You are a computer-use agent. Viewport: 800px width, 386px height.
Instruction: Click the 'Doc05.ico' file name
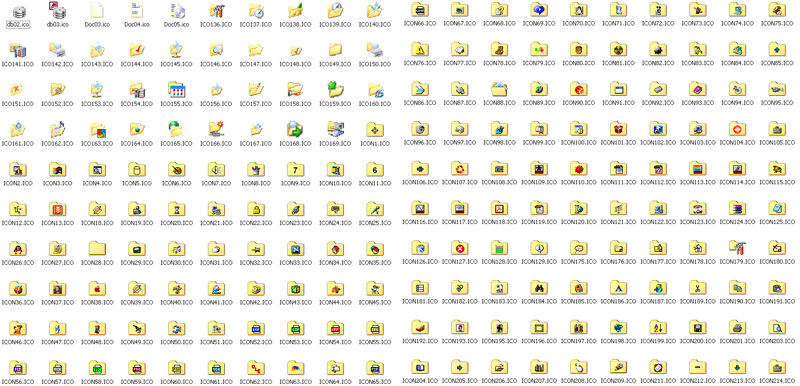[x=177, y=24]
